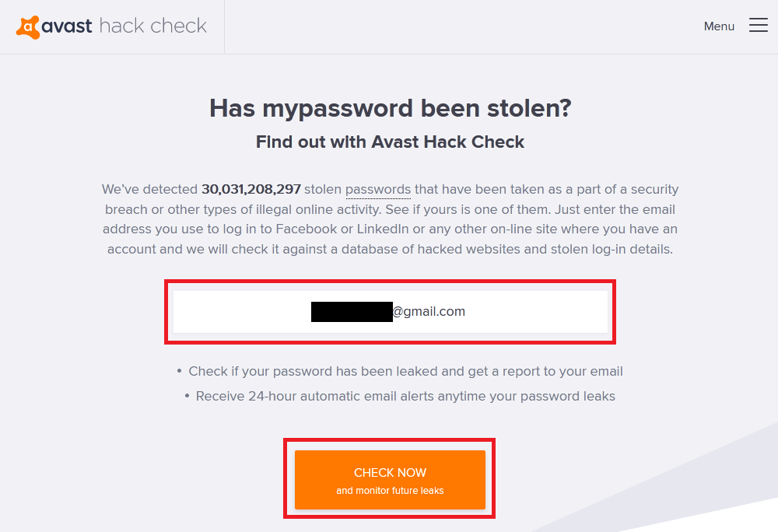Open the hamburger menu icon
Image resolution: width=778 pixels, height=532 pixels.
click(x=758, y=26)
